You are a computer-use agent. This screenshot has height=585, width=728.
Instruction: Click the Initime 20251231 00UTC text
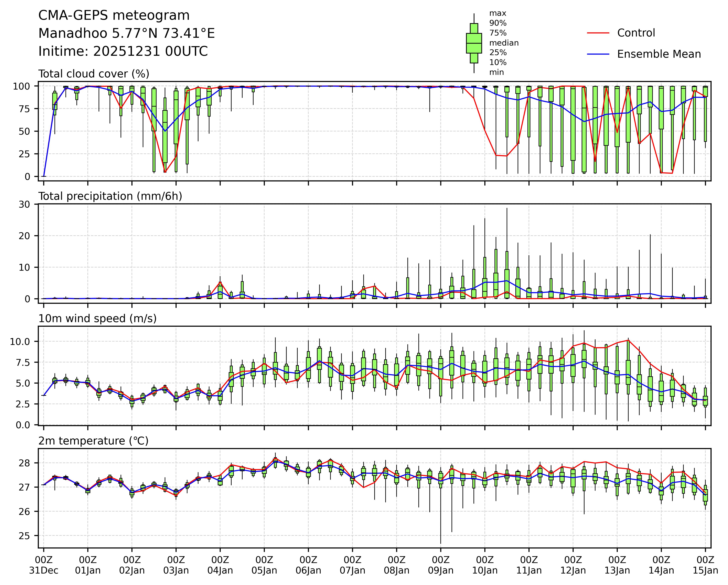tap(123, 51)
